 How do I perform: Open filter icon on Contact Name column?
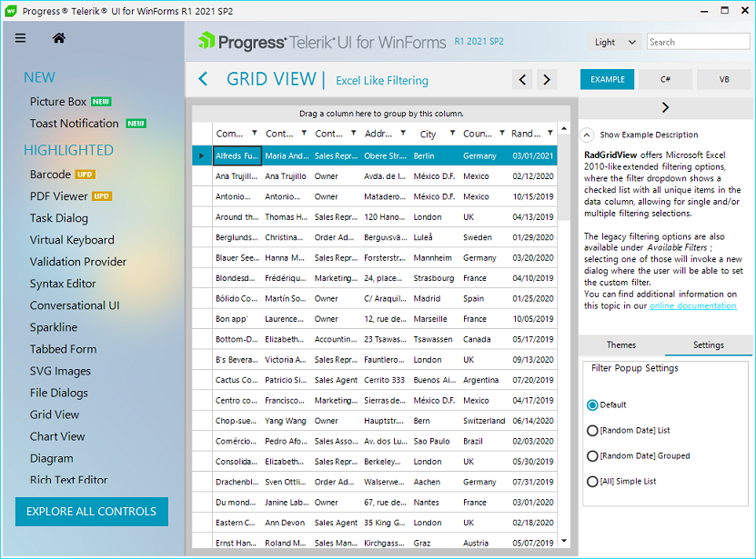(304, 133)
